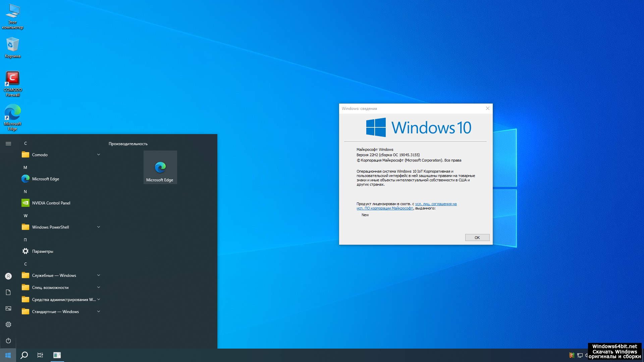Open Параметры from the app list
Image resolution: width=644 pixels, height=362 pixels.
pyautogui.click(x=42, y=251)
